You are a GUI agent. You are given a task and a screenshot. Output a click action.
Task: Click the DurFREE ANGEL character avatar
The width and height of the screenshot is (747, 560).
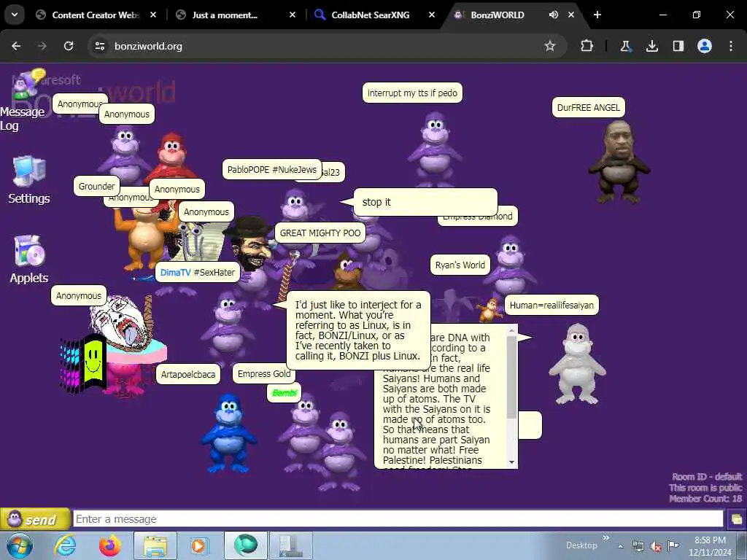(x=619, y=162)
